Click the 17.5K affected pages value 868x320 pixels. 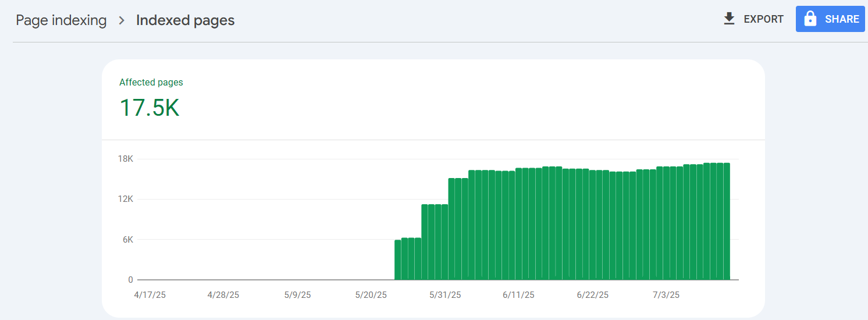(x=150, y=108)
